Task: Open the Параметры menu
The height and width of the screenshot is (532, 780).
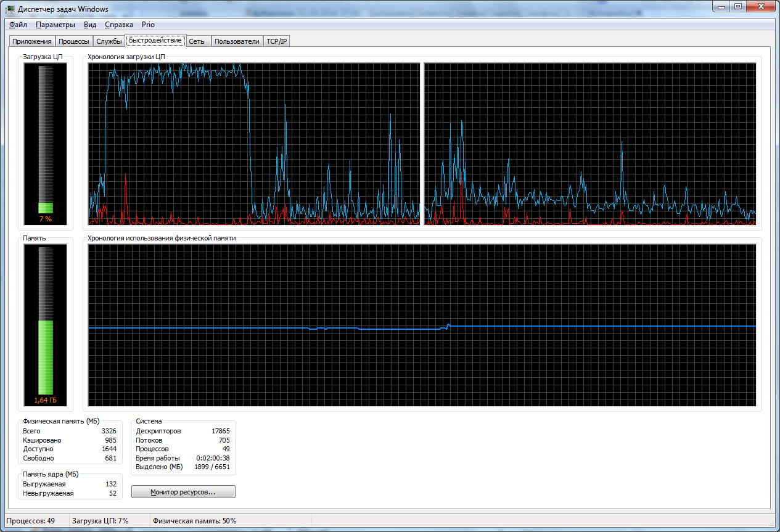Action: click(55, 25)
